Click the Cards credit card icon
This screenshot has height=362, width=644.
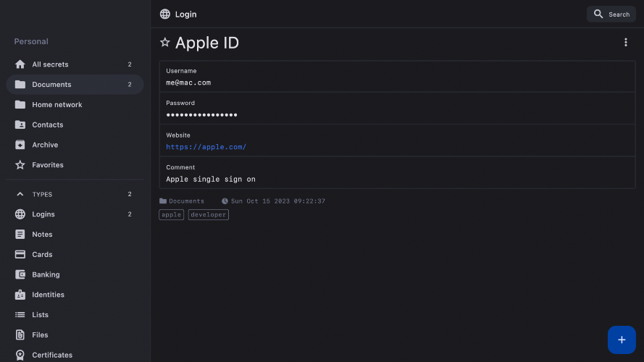coord(20,254)
